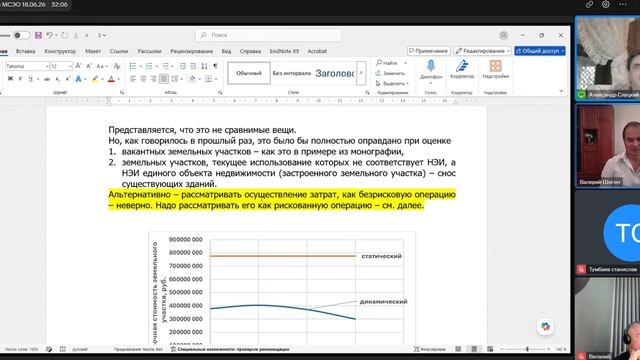Open the Справка tab
Image resolution: width=640 pixels, height=360 pixels.
point(250,51)
